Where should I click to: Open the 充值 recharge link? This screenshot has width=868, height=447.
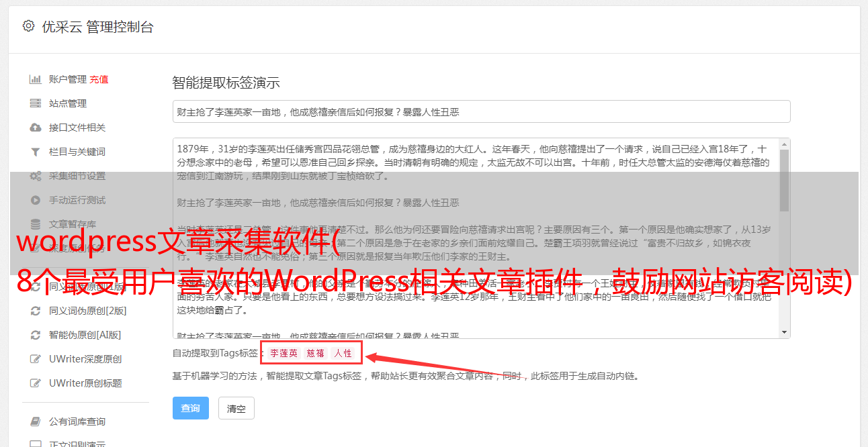click(x=99, y=79)
